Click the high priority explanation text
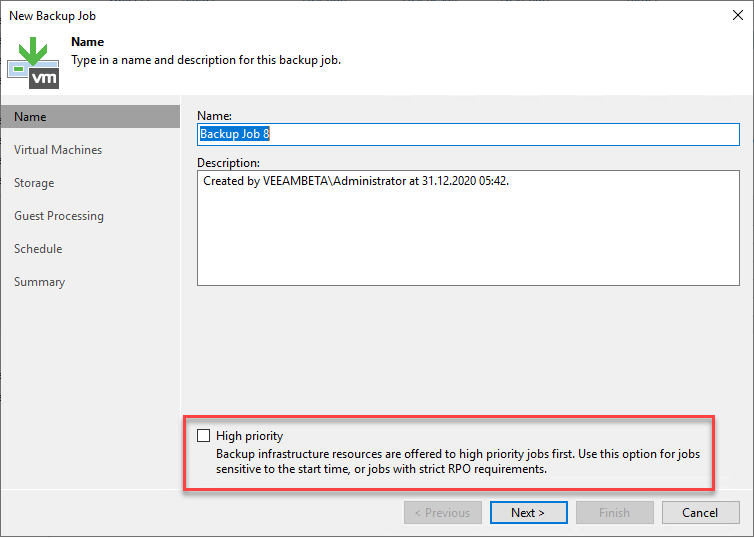The width and height of the screenshot is (754, 538). (458, 462)
